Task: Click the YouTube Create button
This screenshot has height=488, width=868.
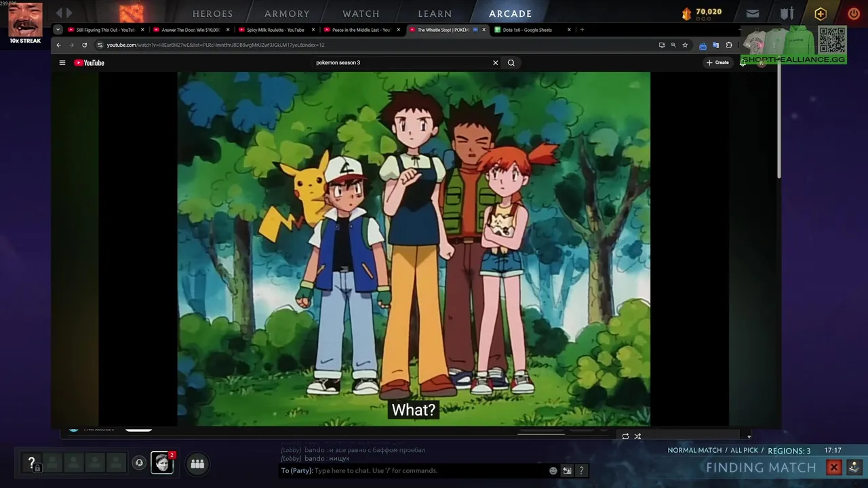Action: [717, 62]
